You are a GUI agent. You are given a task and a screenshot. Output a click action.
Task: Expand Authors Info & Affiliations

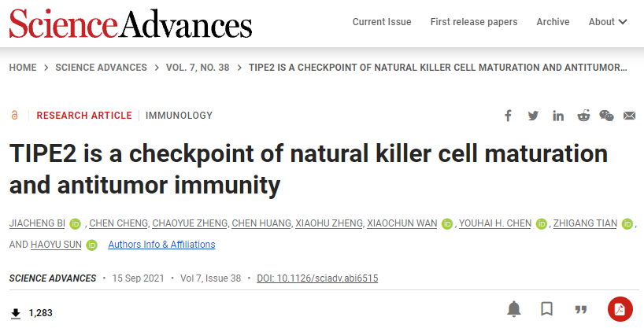[x=161, y=245]
